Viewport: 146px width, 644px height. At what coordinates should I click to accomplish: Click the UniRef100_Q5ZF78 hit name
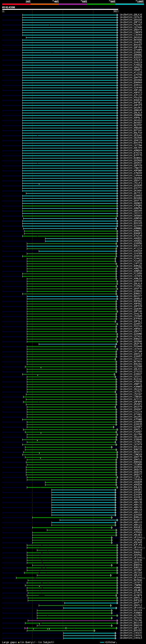click(131, 344)
